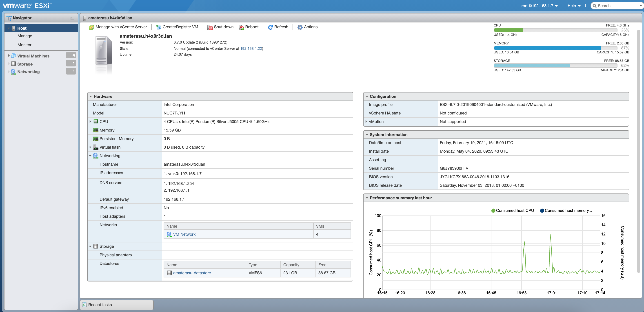
Task: Click in the Search field
Action: coord(617,6)
